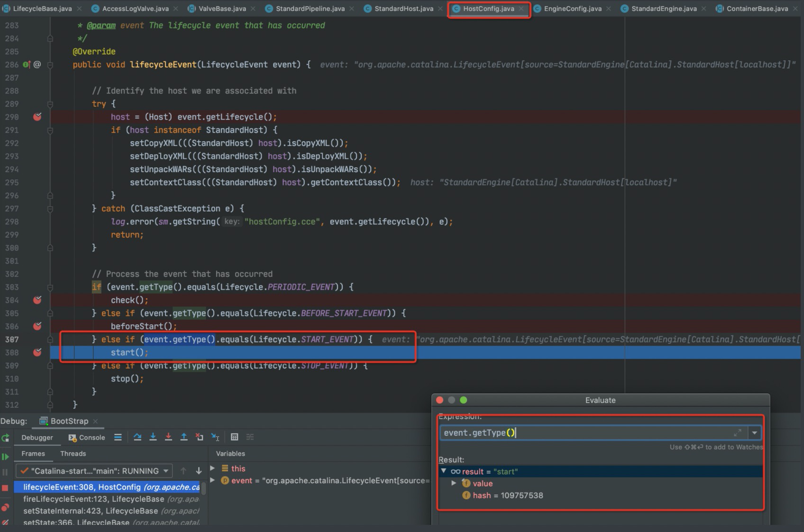The image size is (804, 532).
Task: Switch to the StandardPipeline.java tab
Action: click(310, 9)
